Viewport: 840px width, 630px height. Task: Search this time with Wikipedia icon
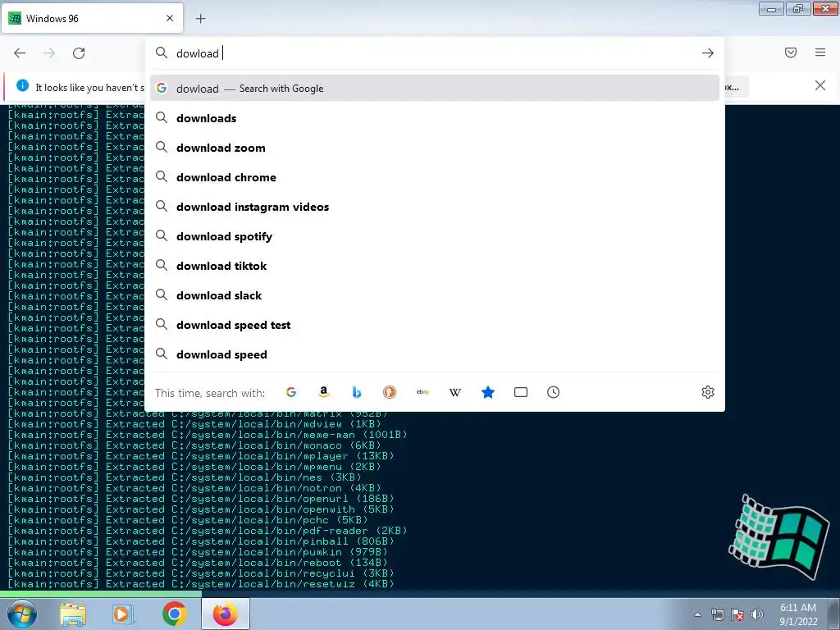coord(454,392)
